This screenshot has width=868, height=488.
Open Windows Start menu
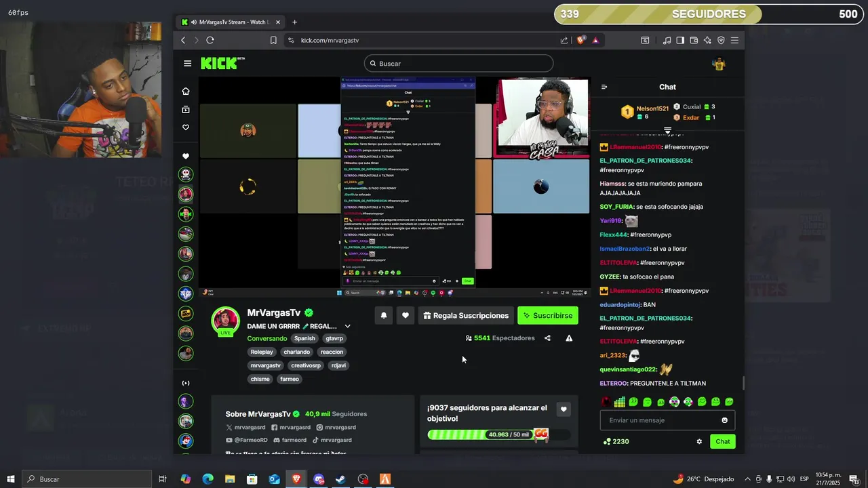(x=10, y=479)
